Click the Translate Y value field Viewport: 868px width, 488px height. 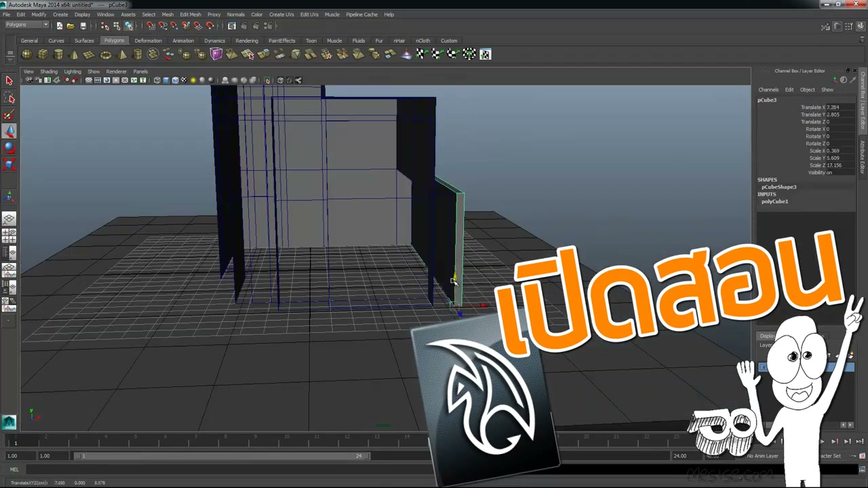click(840, 115)
